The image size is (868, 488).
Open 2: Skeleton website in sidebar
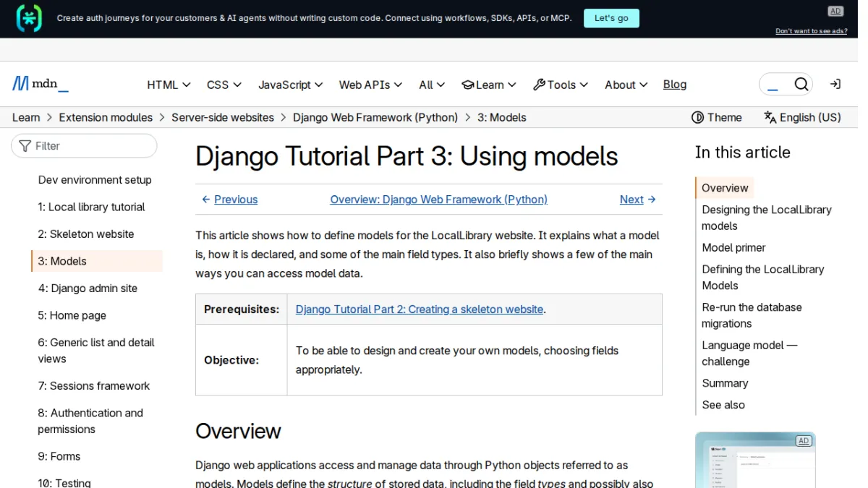[x=86, y=234]
